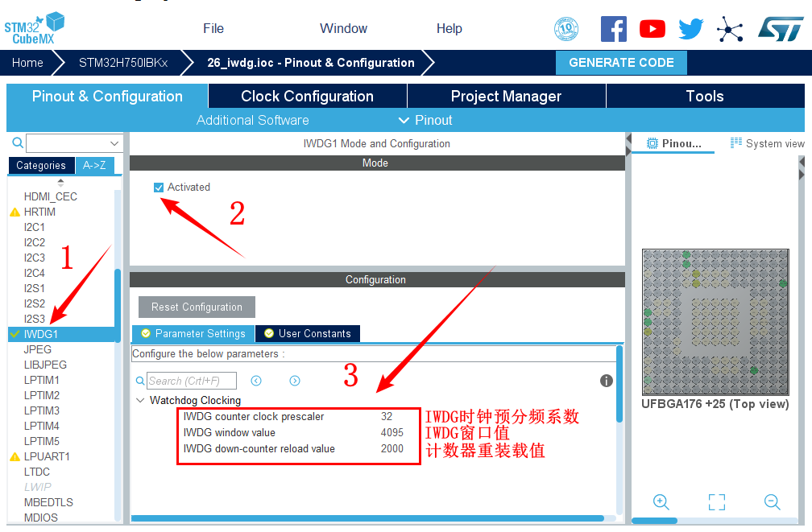Collapse the Watchdog Clocking section
Viewport: 812px width, 532px height.
(x=140, y=400)
